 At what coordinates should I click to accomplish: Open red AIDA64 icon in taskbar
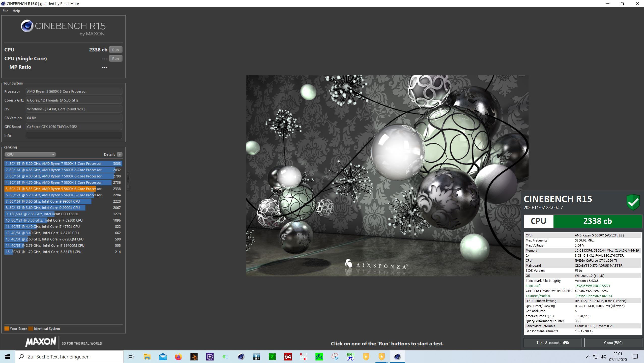click(x=288, y=357)
